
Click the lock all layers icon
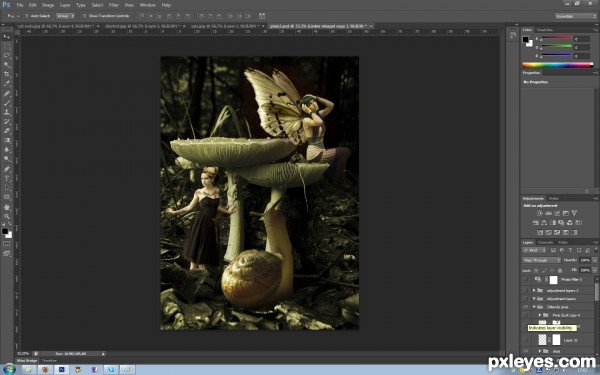pyautogui.click(x=560, y=270)
